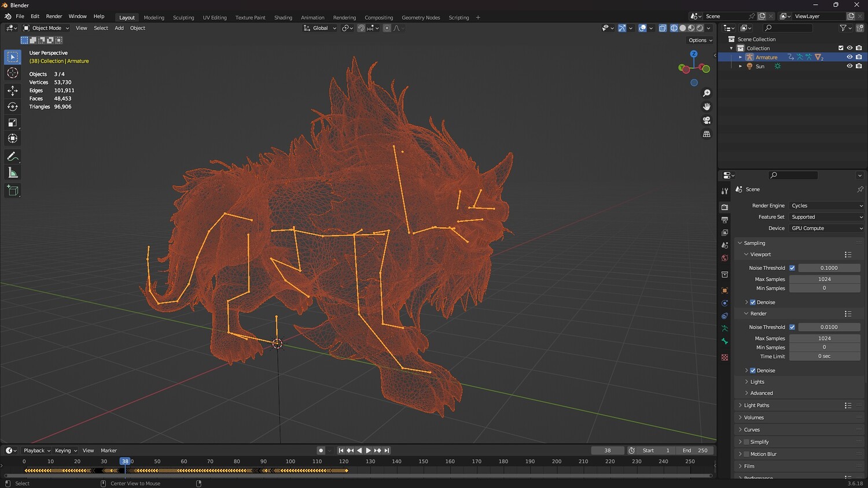
Task: Select the Annotate tool
Action: pyautogui.click(x=13, y=157)
